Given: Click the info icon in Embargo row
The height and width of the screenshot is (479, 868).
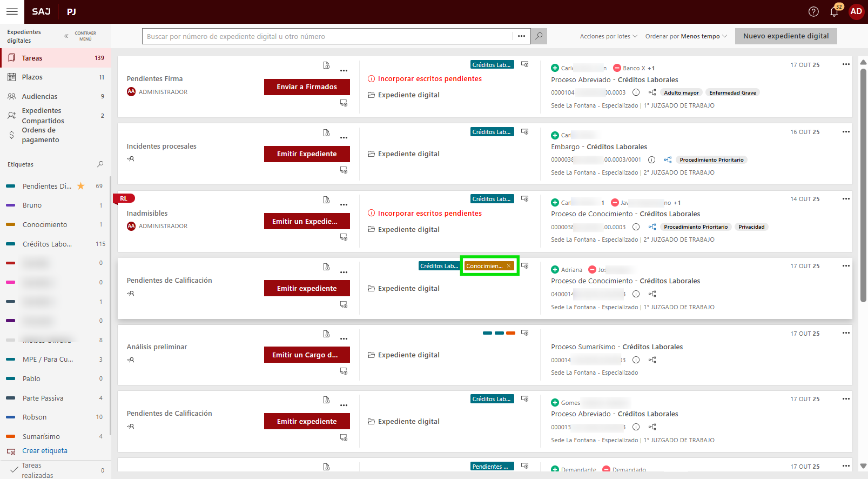Looking at the screenshot, I should coord(651,160).
